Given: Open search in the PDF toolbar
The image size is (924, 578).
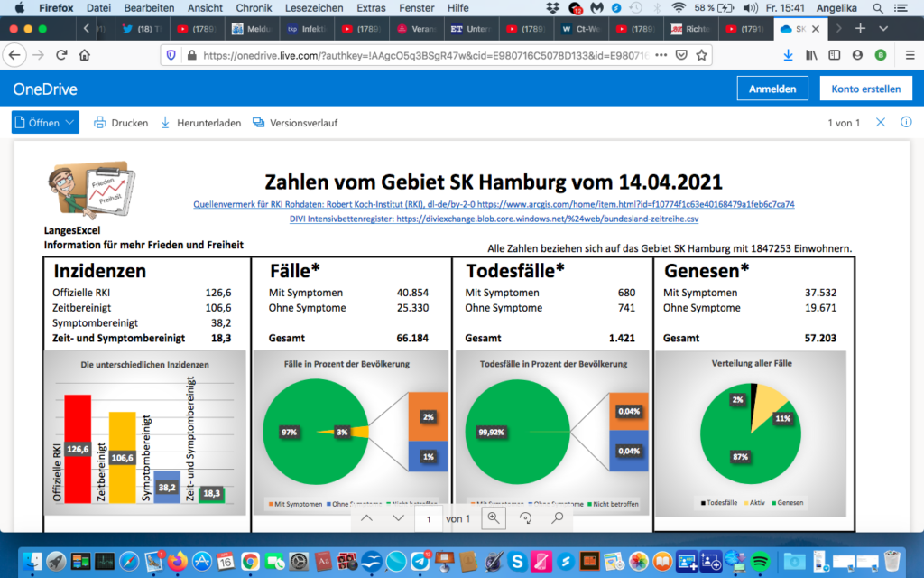Looking at the screenshot, I should [558, 518].
